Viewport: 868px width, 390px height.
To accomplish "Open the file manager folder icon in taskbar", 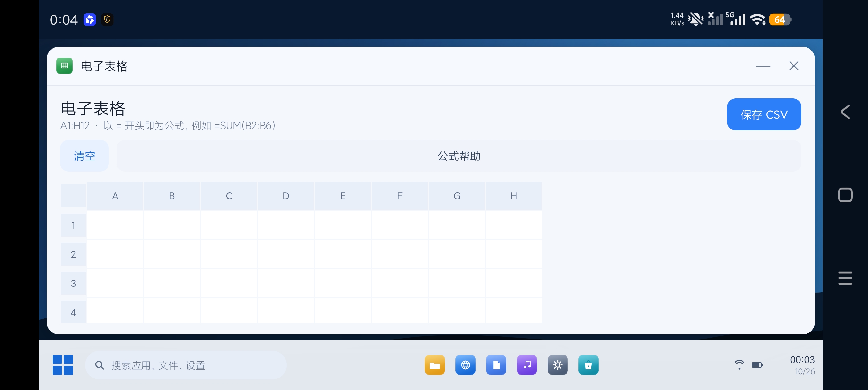I will tap(435, 365).
